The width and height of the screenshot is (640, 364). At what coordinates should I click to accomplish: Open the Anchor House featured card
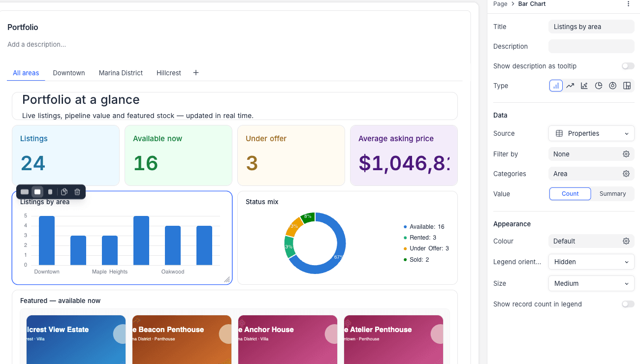(x=288, y=339)
